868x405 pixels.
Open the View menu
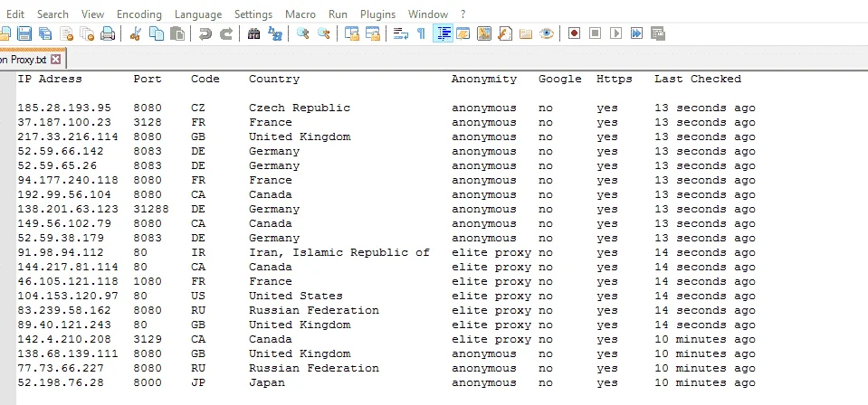pos(93,14)
